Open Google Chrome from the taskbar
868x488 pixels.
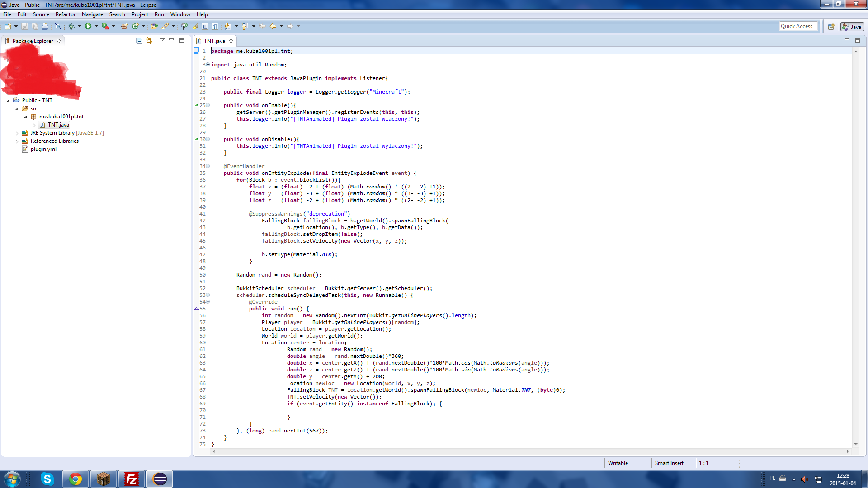pos(75,479)
